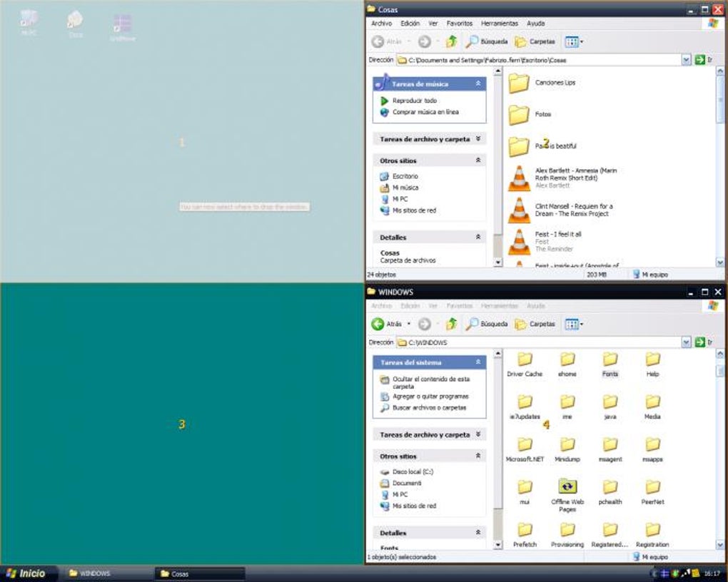
Task: Click the Inicio start button
Action: pos(29,573)
